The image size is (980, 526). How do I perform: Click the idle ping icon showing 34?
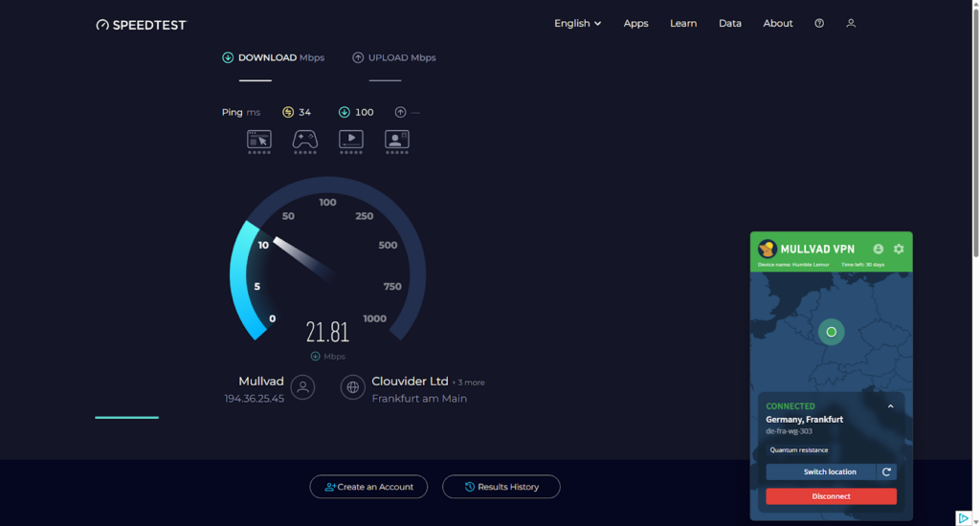[288, 112]
